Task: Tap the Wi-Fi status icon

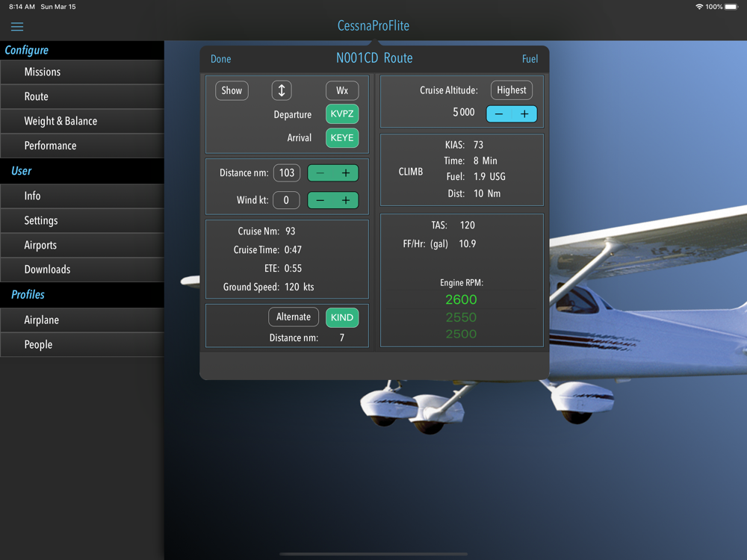Action: (x=699, y=7)
